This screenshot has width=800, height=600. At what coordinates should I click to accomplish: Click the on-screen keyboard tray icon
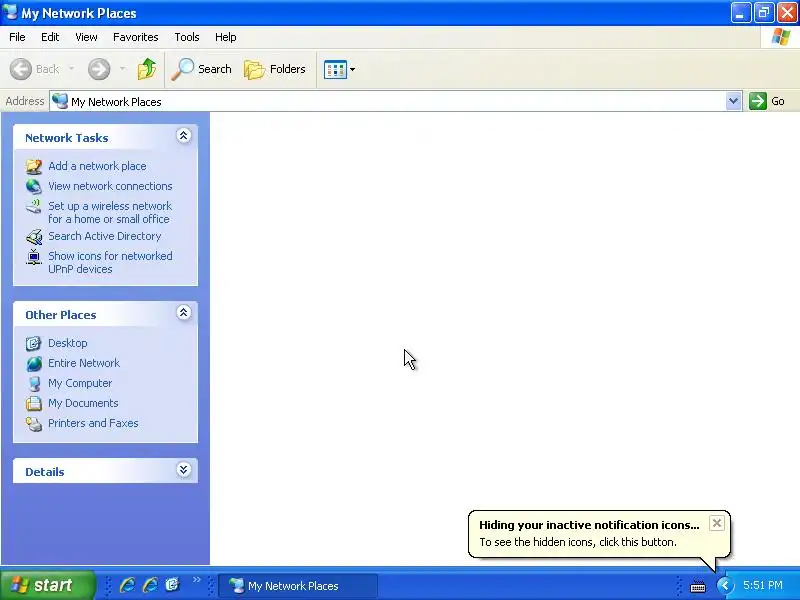coord(697,586)
